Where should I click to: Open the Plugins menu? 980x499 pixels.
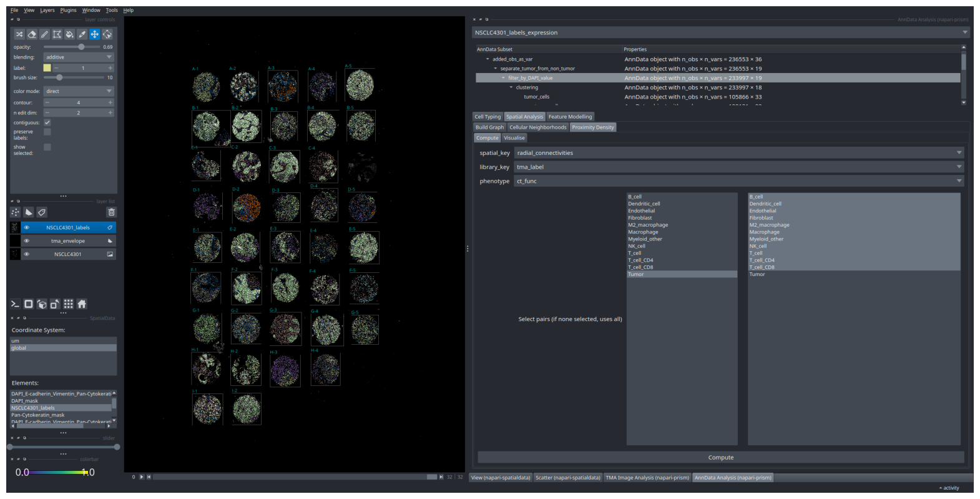(68, 10)
